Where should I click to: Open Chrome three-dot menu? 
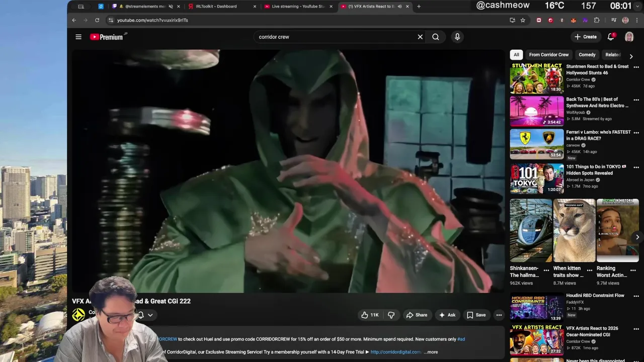[636, 20]
